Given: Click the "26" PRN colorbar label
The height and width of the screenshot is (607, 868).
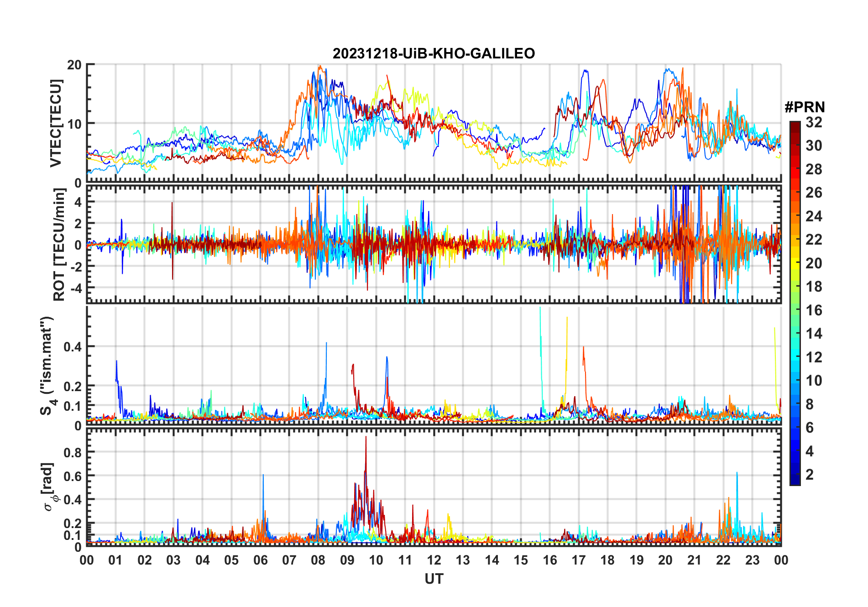Looking at the screenshot, I should click(814, 193).
